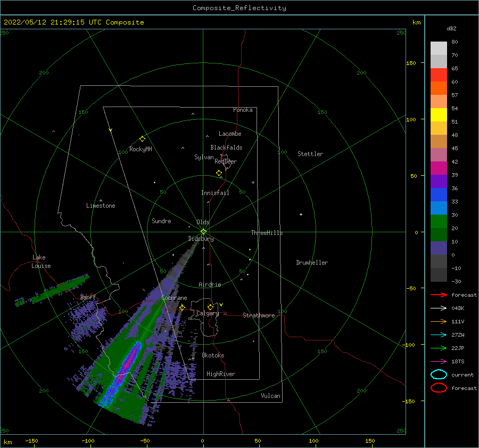Click the Blackfalds label
The image size is (479, 448).
pos(226,148)
